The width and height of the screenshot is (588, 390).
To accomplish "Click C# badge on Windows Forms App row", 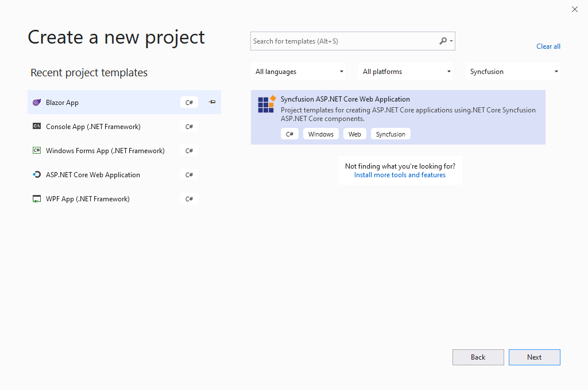I will [x=189, y=150].
